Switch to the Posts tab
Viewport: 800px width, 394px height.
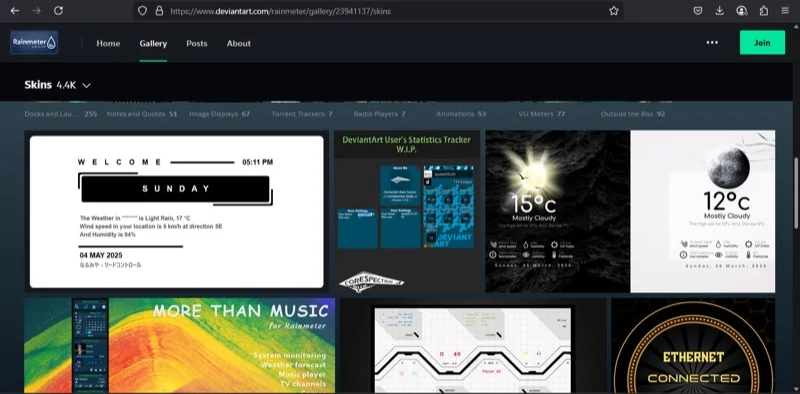click(x=196, y=43)
